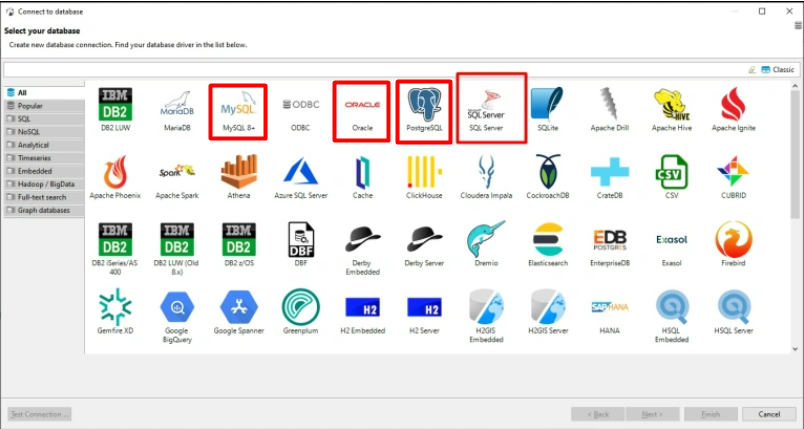The height and width of the screenshot is (429, 804).
Task: Click the Cancel button
Action: coord(769,414)
